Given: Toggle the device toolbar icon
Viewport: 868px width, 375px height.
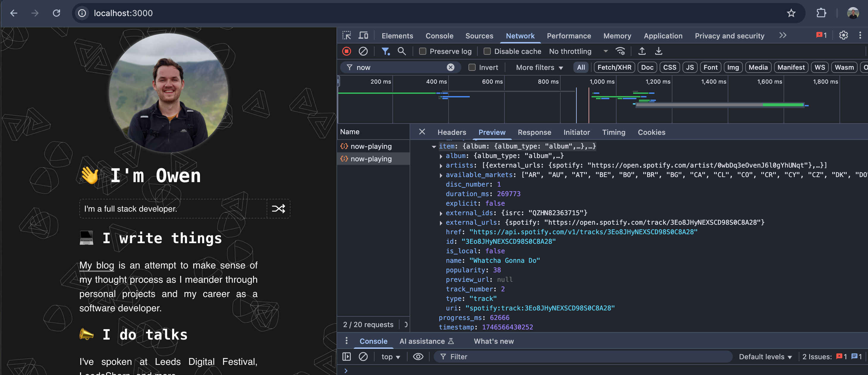Looking at the screenshot, I should 363,35.
